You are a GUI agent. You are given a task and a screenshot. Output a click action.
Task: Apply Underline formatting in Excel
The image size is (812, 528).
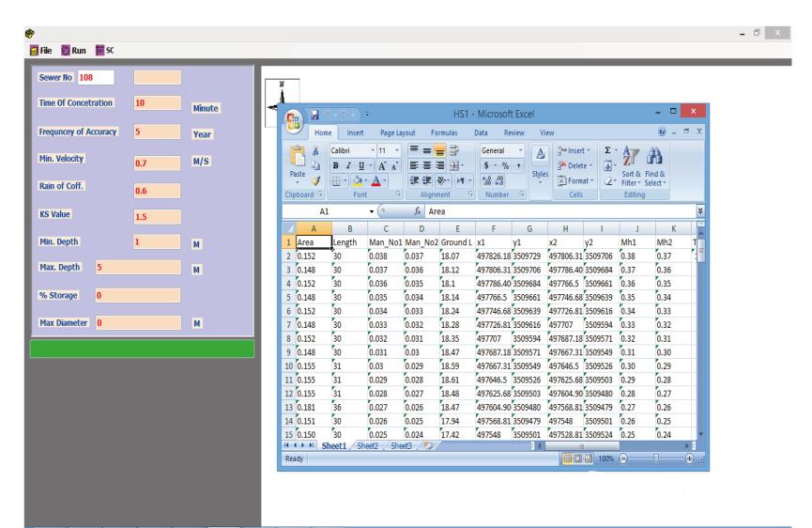(361, 165)
